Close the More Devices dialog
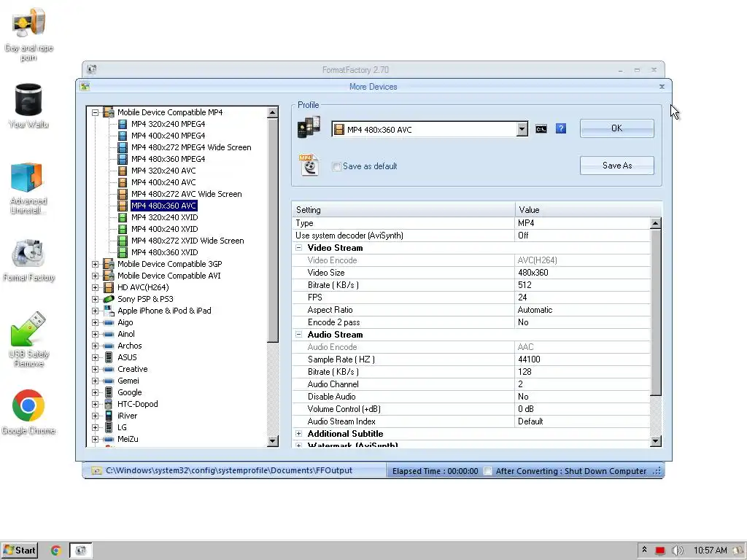The height and width of the screenshot is (560, 747). [661, 87]
